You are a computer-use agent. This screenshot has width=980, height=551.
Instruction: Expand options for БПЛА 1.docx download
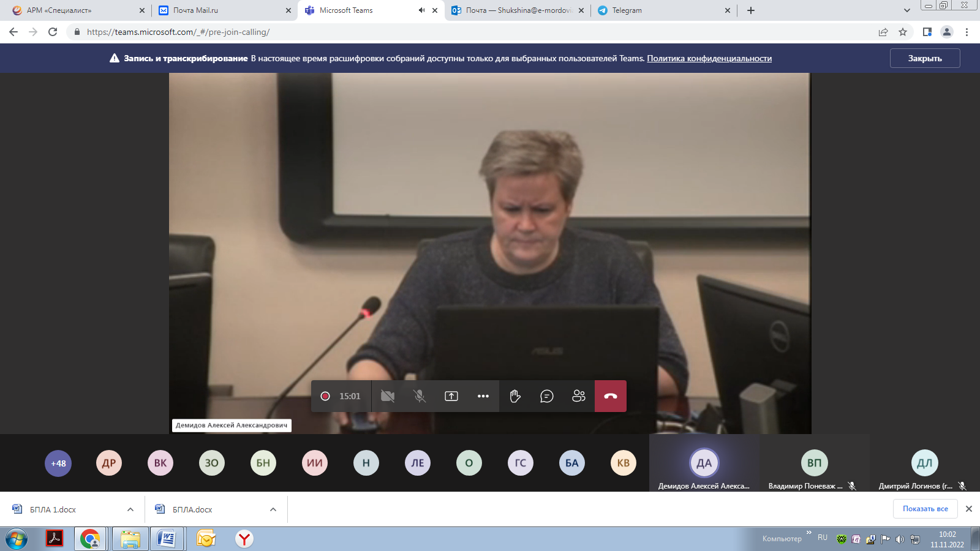pos(130,509)
